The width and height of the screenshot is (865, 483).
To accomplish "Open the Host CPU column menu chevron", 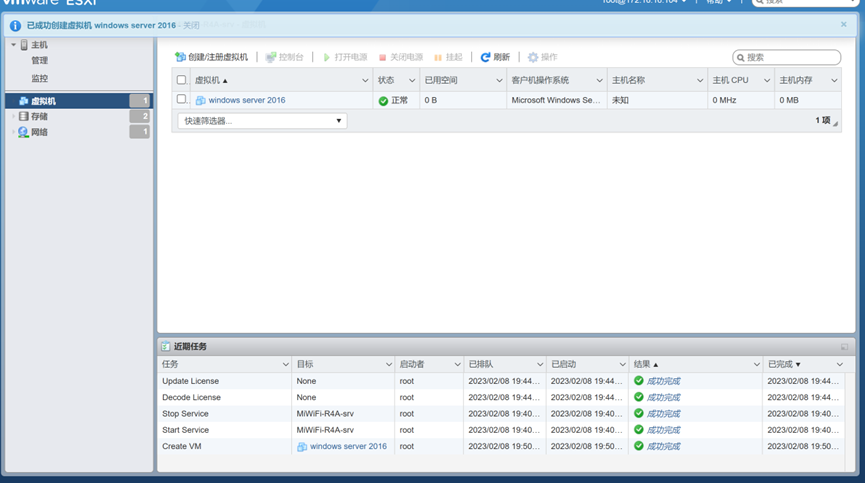I will pos(767,80).
